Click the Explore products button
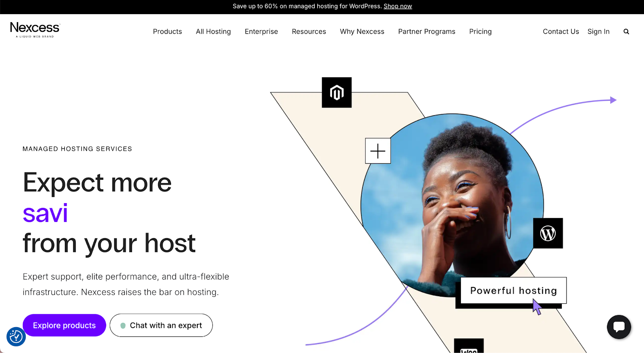Viewport: 644px width, 353px height. pyautogui.click(x=64, y=325)
